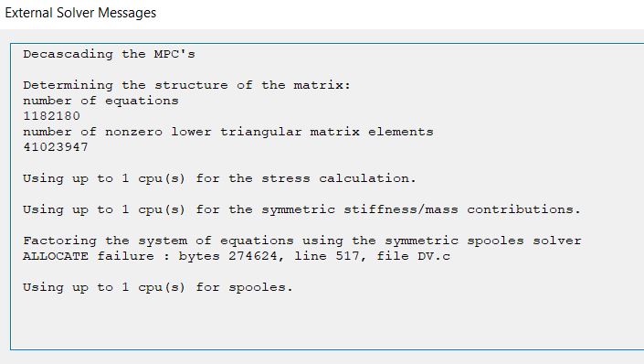This screenshot has width=644, height=364.
Task: Click the 'Using up to 1 cpu(s) for spooles' line
Action: point(158,287)
